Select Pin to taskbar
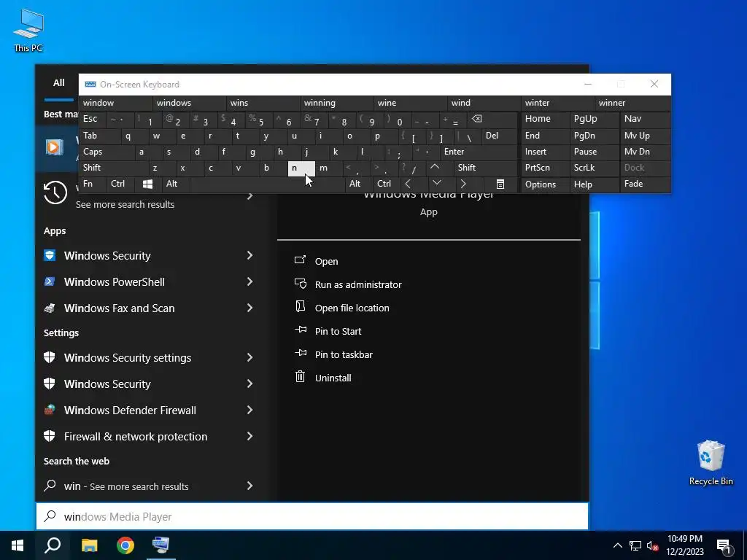The width and height of the screenshot is (747, 560). (x=344, y=355)
